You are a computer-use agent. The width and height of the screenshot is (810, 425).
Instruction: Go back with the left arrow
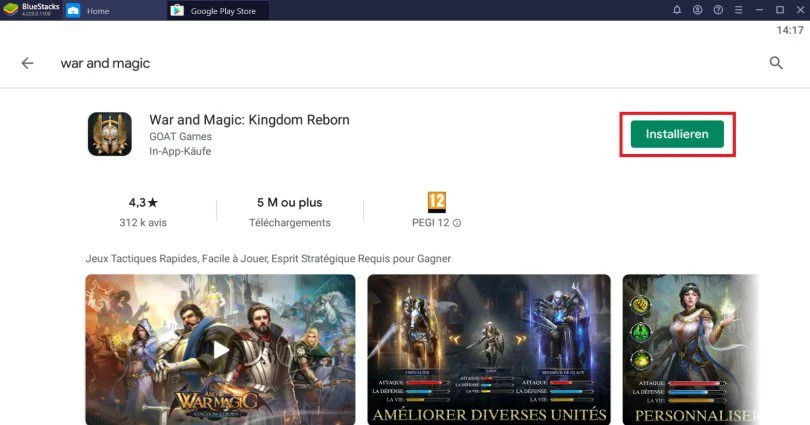click(27, 63)
